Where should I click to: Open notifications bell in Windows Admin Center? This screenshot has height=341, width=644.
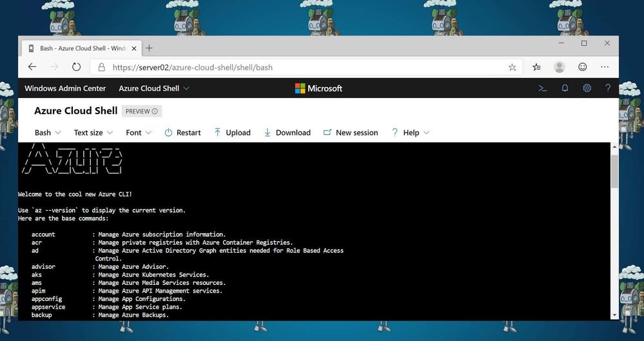tap(565, 88)
